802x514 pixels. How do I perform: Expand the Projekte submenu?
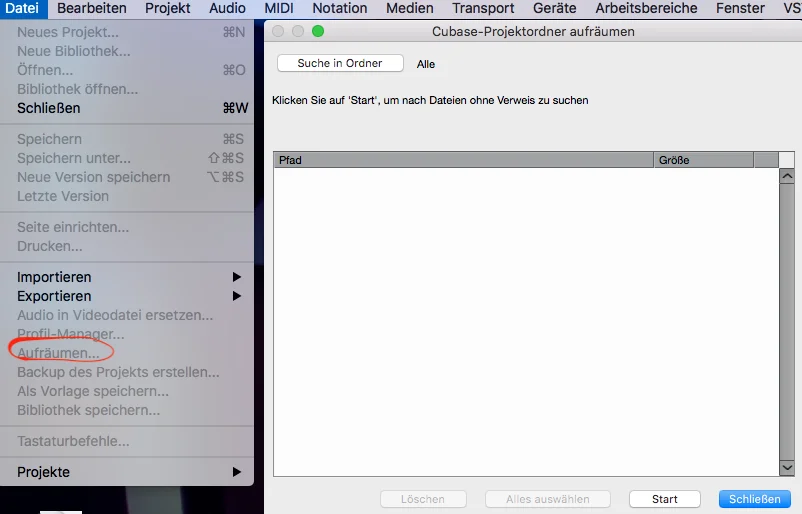(x=127, y=472)
